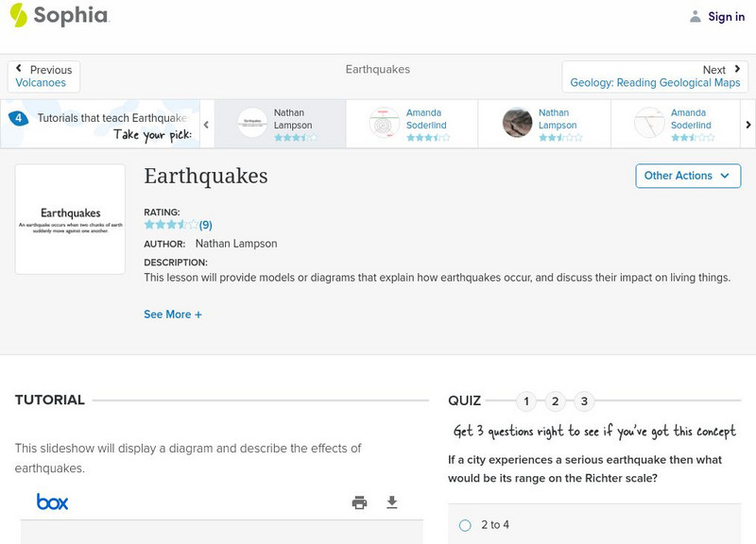
Task: Expand See More description
Action: (173, 314)
